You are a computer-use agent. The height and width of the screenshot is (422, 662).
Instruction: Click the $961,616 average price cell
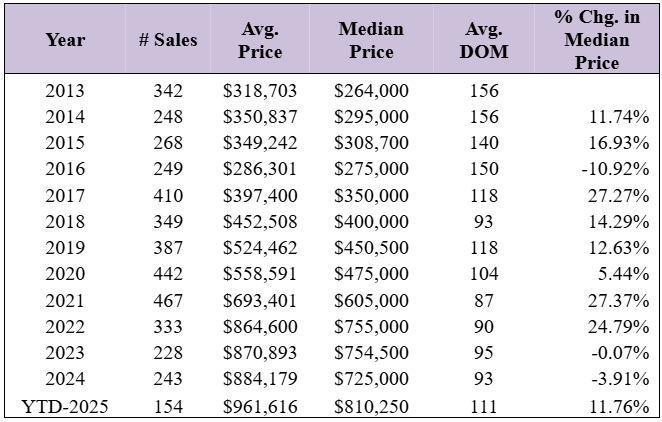[x=261, y=406]
